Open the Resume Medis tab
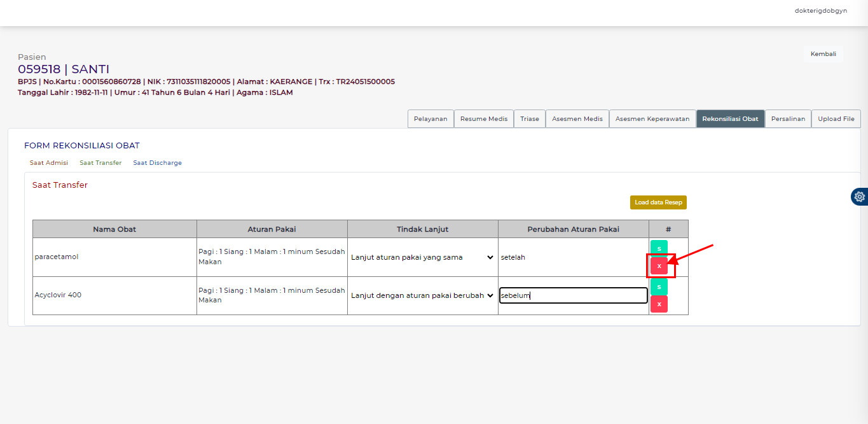The width and height of the screenshot is (868, 424). [x=483, y=119]
